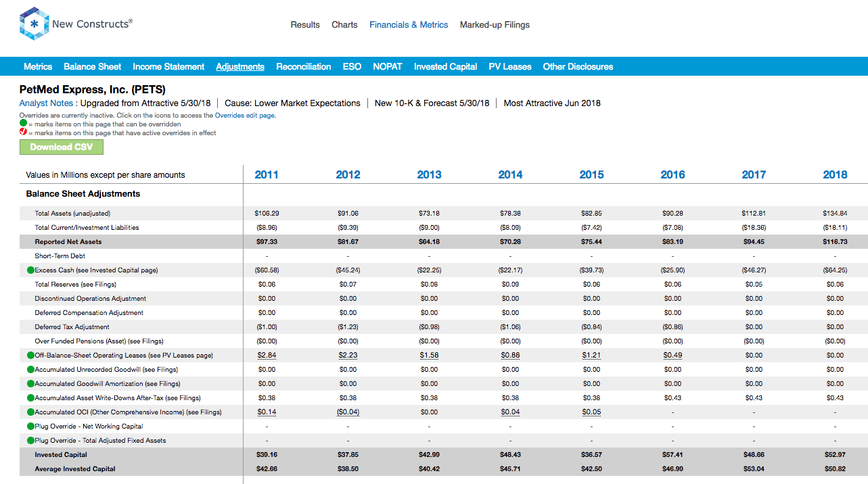Screen dimensions: 868x484
Task: Click 2015 Accumulated OCI value $0.05
Action: coord(591,412)
